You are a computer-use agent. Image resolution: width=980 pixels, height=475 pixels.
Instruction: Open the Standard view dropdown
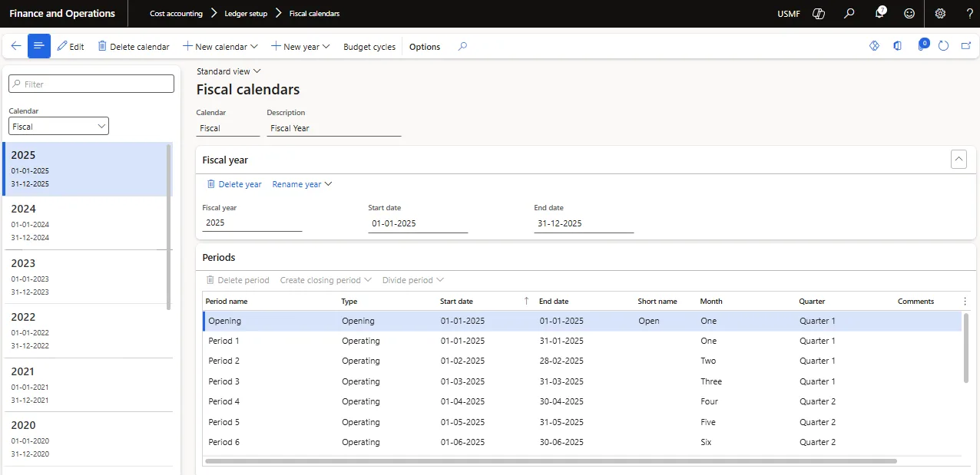[229, 71]
